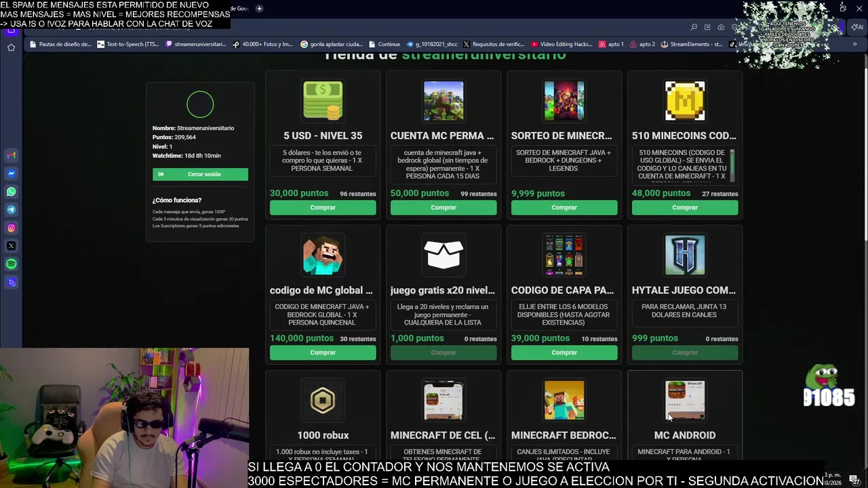Open the Windows notification center icon
868x488 pixels.
tap(854, 479)
